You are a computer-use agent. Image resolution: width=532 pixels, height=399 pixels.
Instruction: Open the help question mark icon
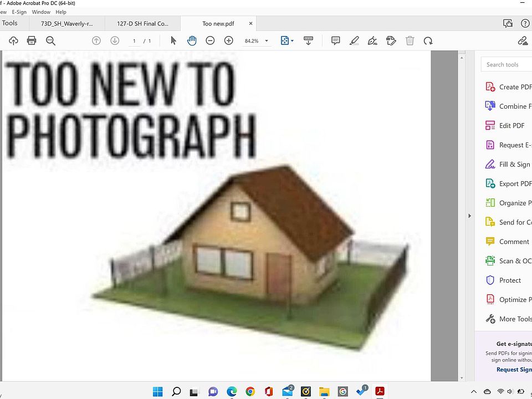pos(525,23)
